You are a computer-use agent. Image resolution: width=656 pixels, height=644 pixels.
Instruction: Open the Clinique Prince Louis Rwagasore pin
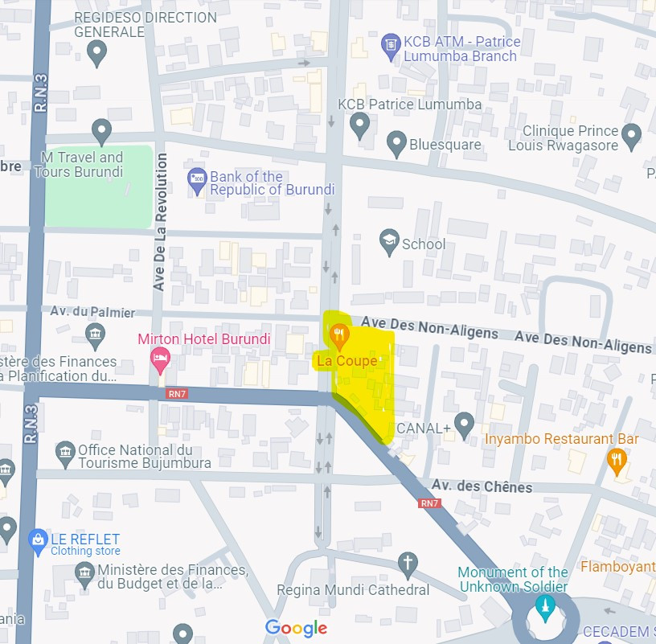[631, 137]
